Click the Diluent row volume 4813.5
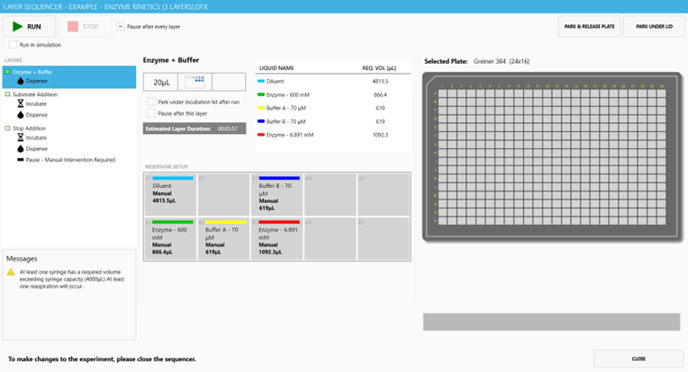Screen dimensions: 688x372 pos(380,82)
